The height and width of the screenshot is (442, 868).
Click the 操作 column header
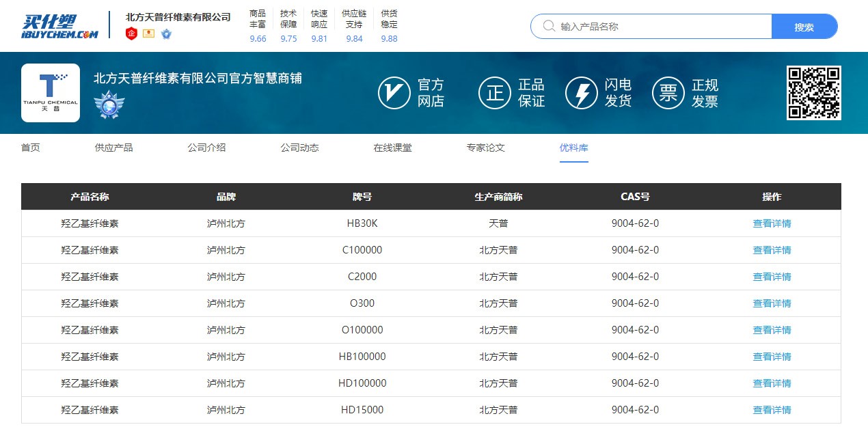[x=772, y=197]
